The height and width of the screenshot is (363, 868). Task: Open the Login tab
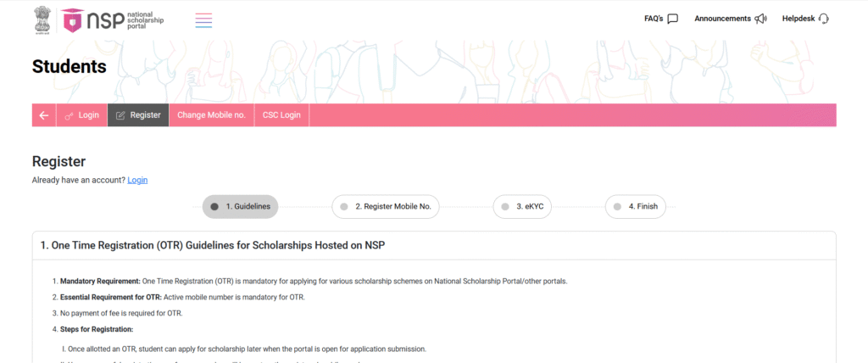point(82,115)
